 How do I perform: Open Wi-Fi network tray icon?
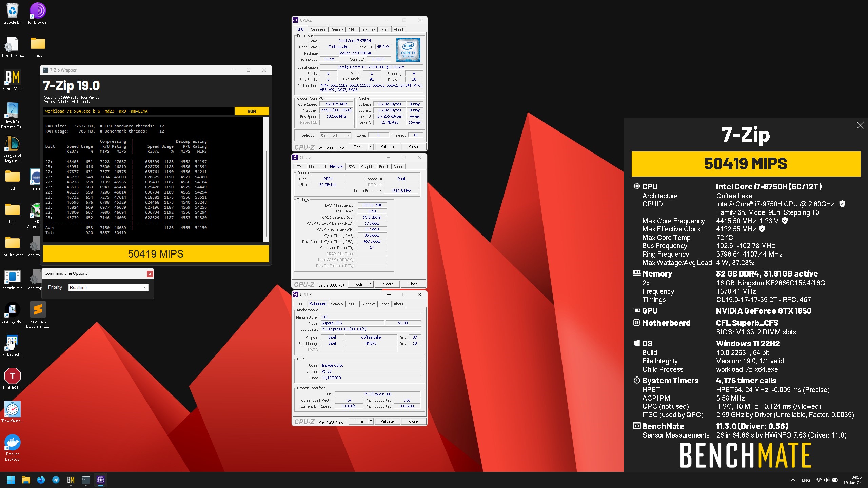[818, 480]
